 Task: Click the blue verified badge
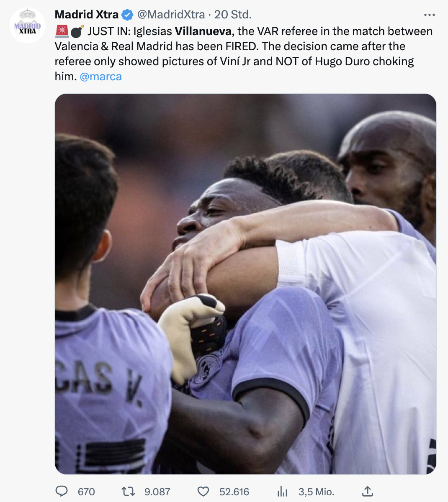tap(127, 15)
